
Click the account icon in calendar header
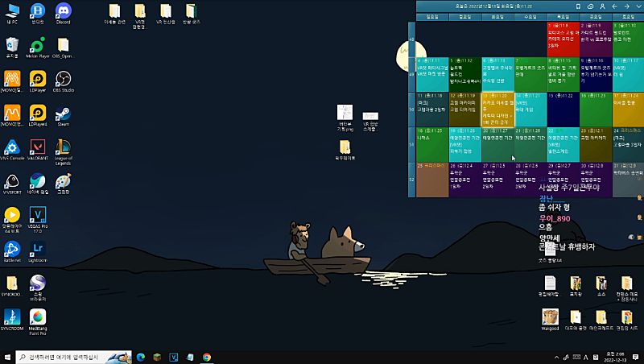603,6
